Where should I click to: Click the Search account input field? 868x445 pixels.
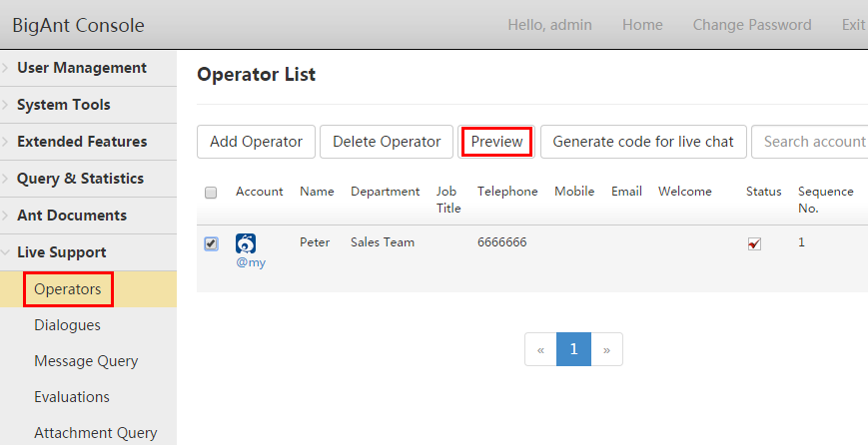[811, 142]
